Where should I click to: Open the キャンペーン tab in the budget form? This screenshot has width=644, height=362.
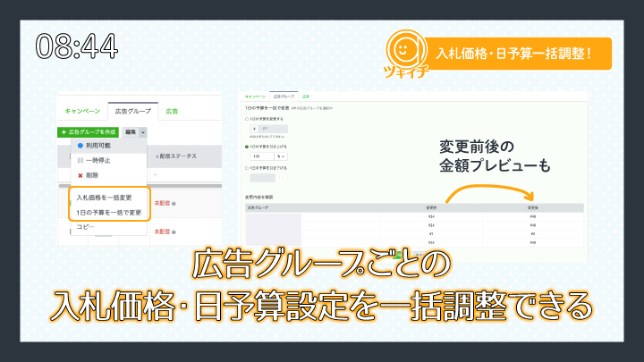(255, 97)
